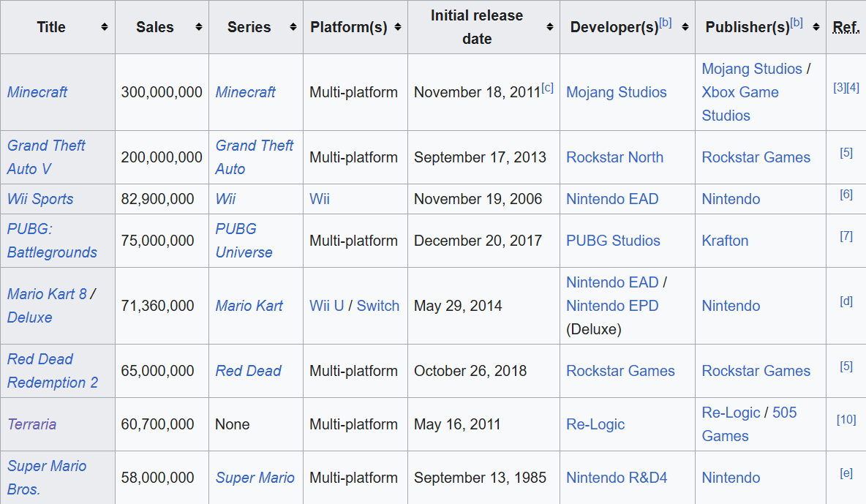
Task: Open reference [4] in Minecraft row
Action: pyautogui.click(x=853, y=87)
